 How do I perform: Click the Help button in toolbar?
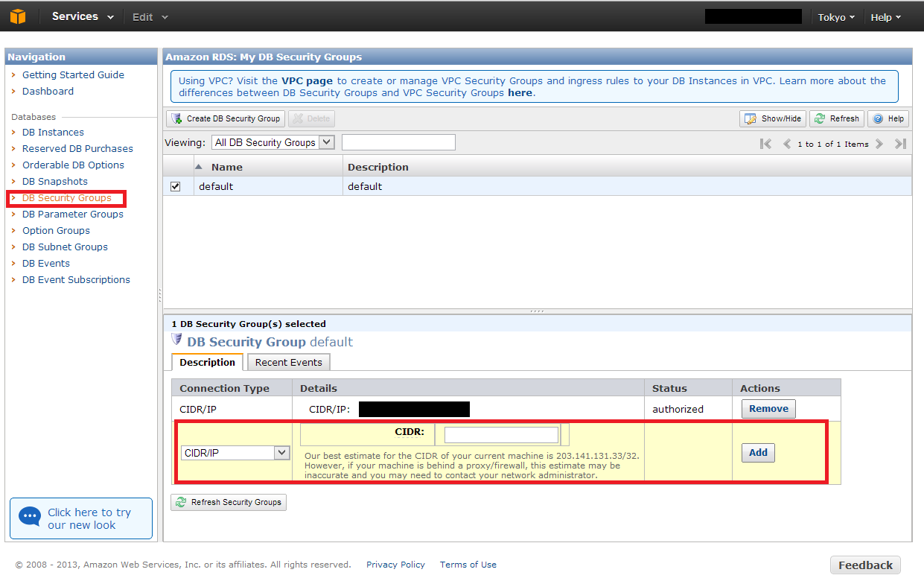888,118
